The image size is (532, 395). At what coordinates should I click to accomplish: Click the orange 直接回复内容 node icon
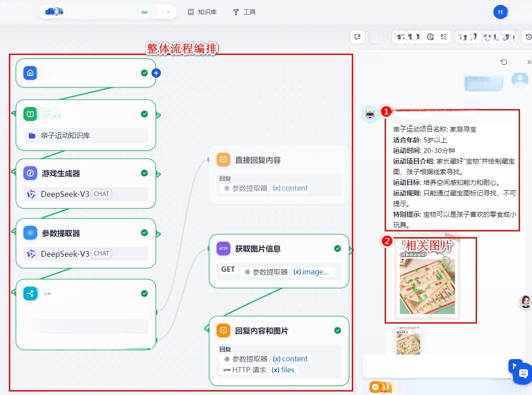pyautogui.click(x=223, y=159)
